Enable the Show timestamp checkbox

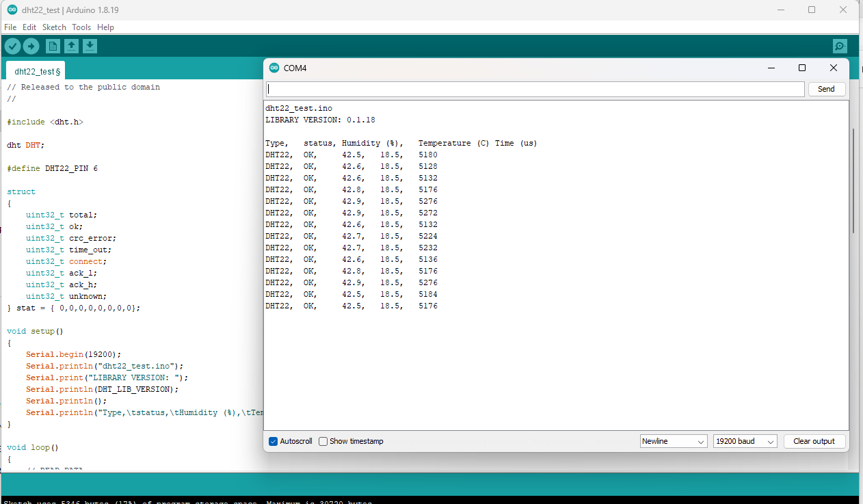[x=323, y=441]
